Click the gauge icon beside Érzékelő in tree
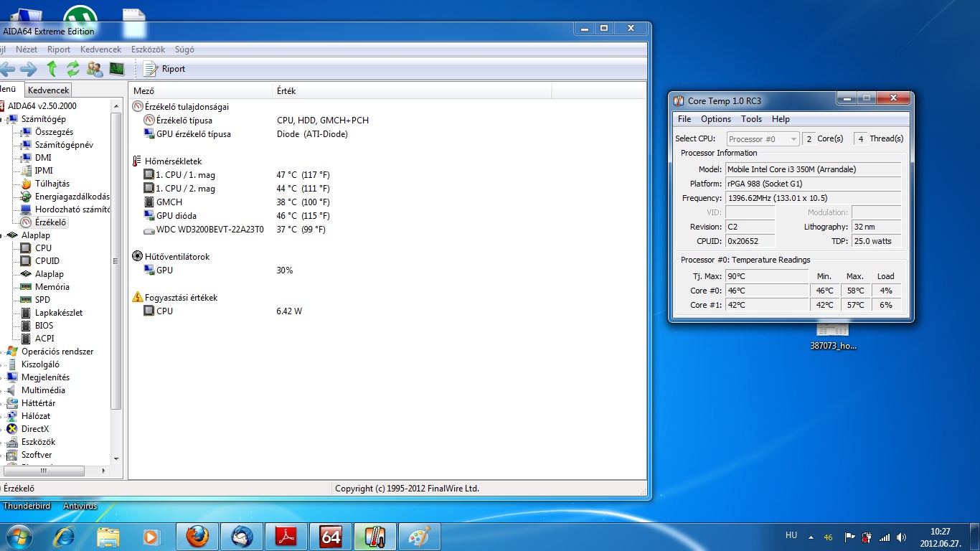 tap(27, 222)
